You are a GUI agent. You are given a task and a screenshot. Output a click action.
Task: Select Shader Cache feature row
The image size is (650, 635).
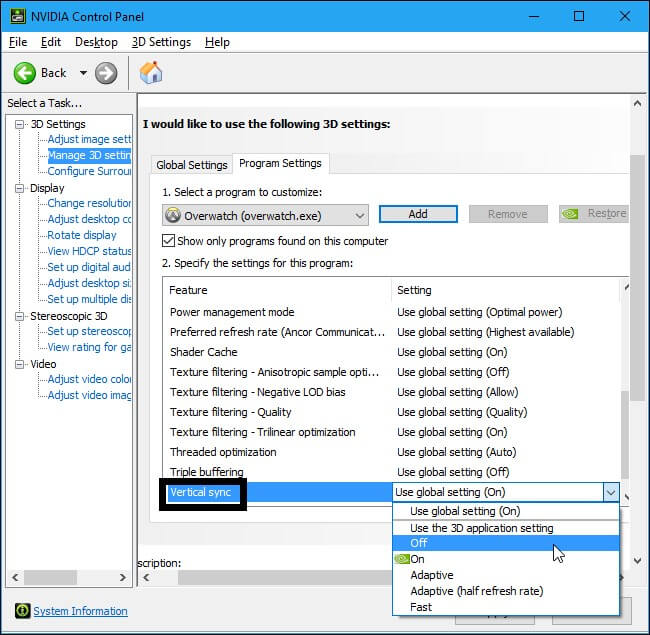(x=392, y=352)
